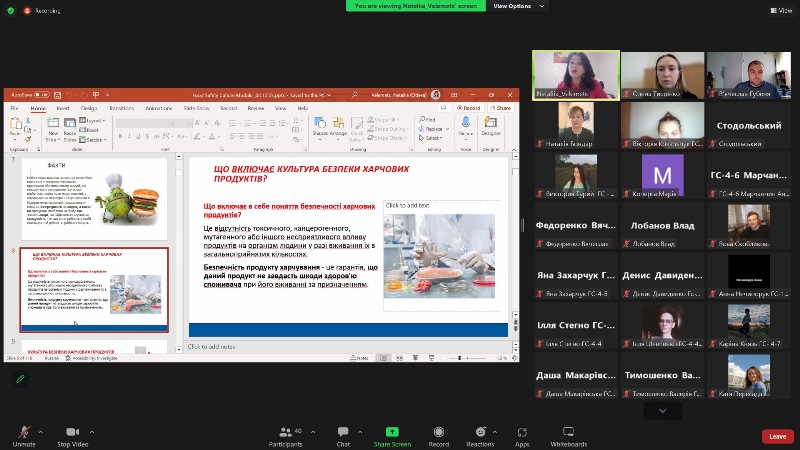Unmute the microphone

point(24,433)
